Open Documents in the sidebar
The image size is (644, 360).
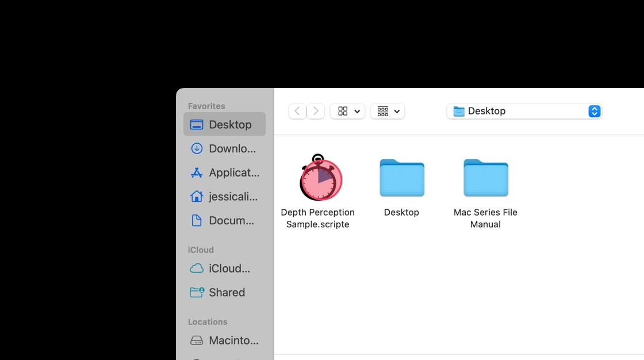(x=224, y=221)
